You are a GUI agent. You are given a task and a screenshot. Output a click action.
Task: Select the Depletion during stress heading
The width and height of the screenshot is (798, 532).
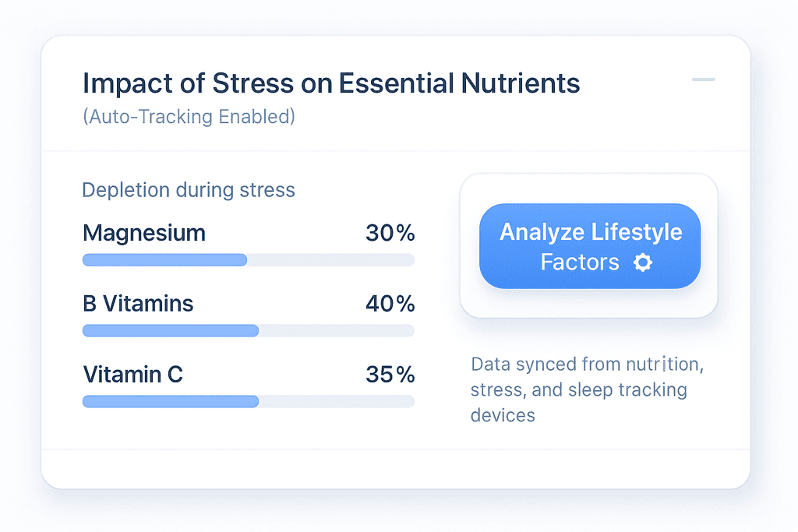click(x=188, y=189)
